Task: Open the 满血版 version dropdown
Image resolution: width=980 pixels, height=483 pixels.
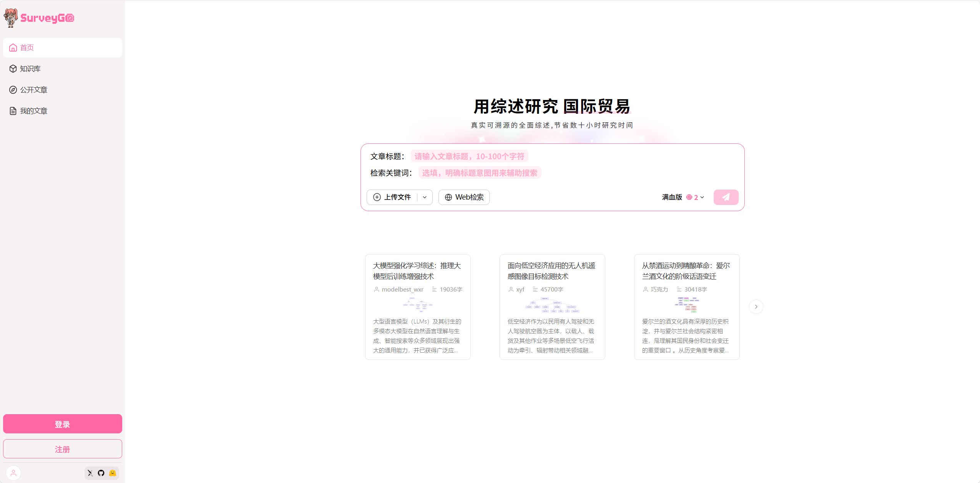Action: tap(683, 197)
